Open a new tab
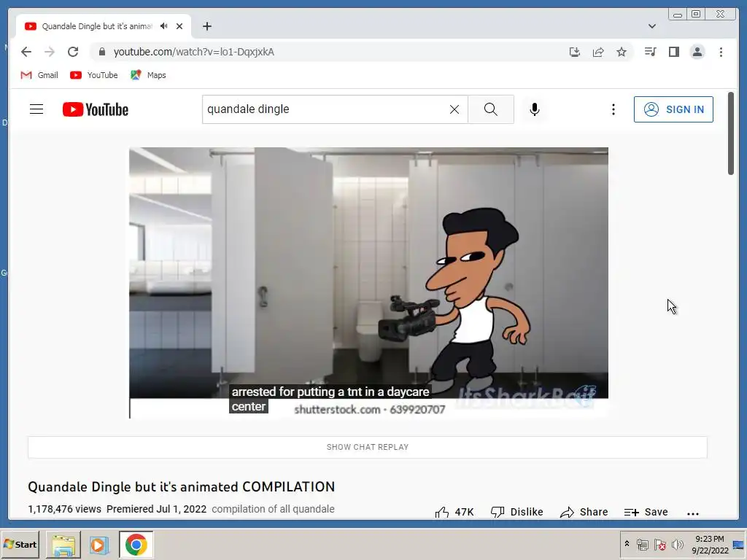Viewport: 747px width, 560px height. point(206,26)
